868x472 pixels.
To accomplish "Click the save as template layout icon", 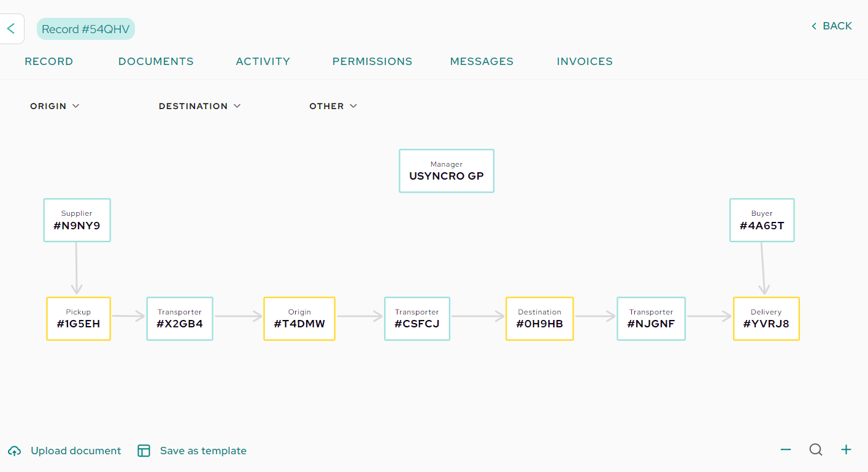I will pyautogui.click(x=144, y=451).
